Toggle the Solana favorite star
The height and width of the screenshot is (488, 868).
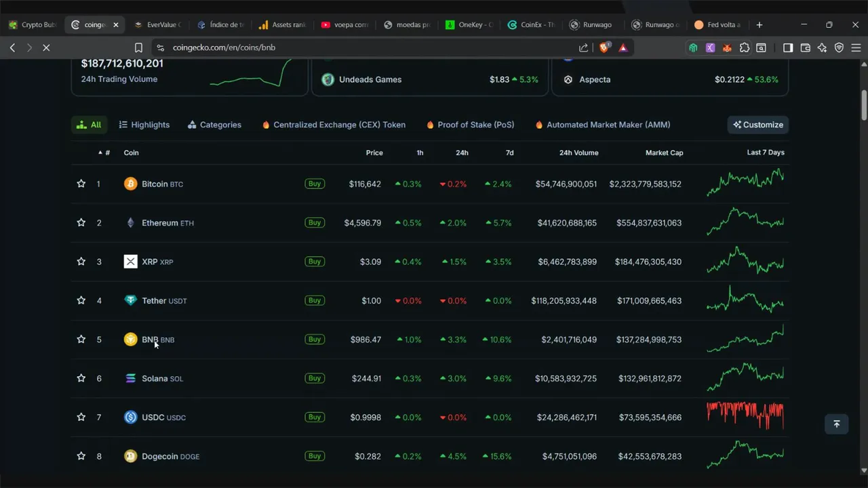click(81, 378)
